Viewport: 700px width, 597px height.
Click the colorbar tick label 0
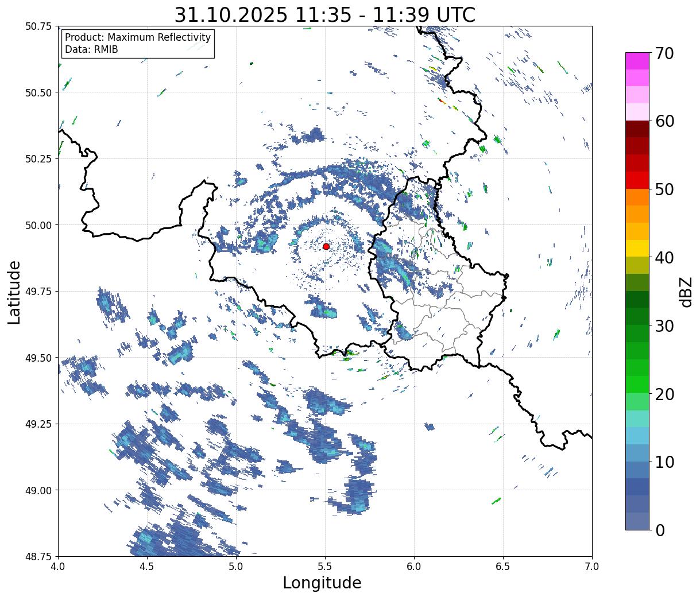click(x=660, y=530)
